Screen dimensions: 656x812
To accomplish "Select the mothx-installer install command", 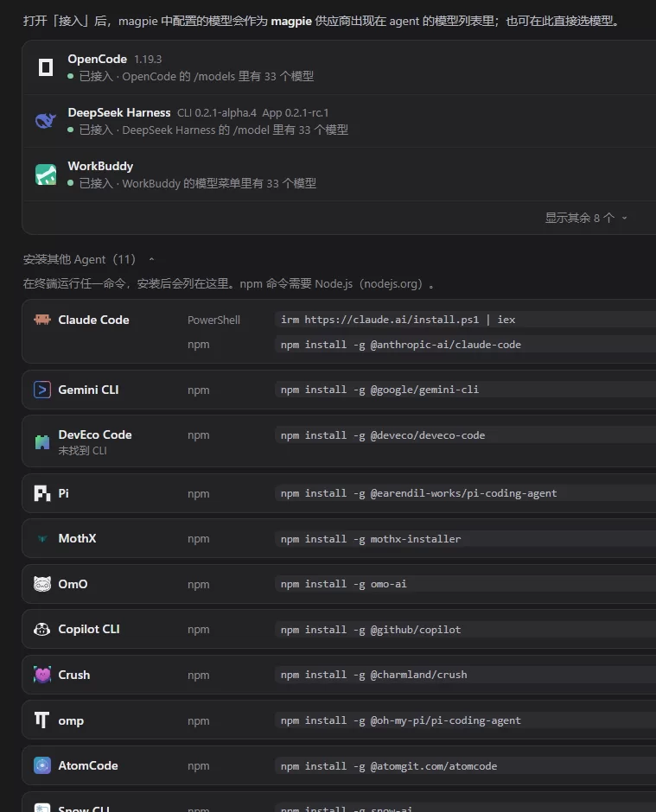I will [x=465, y=538].
